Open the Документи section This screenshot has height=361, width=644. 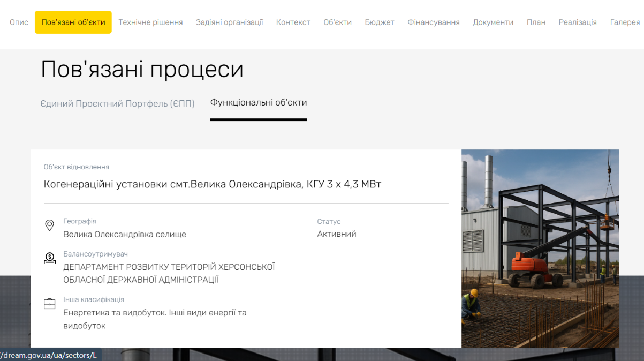pos(493,22)
